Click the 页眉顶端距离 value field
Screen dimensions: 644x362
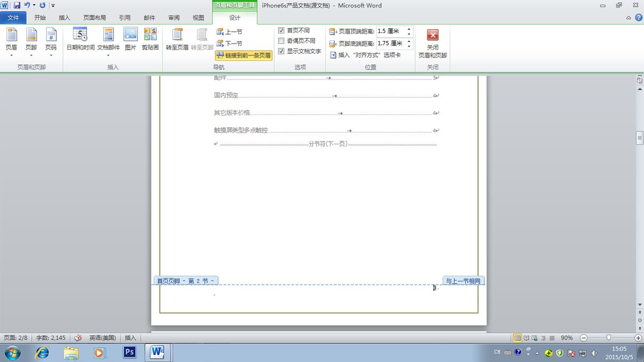coord(391,31)
